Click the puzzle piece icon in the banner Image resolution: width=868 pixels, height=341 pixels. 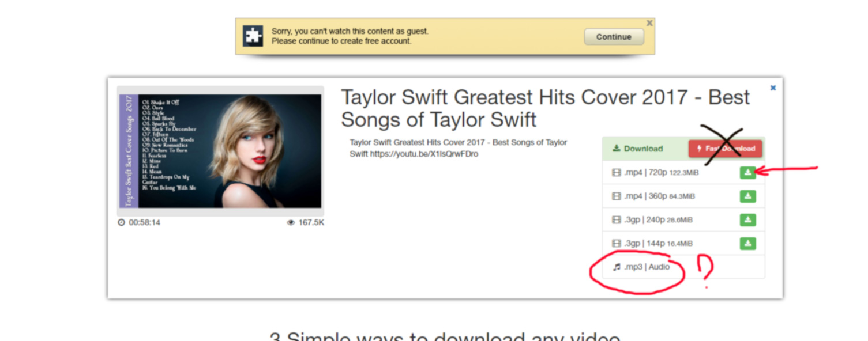point(252,36)
